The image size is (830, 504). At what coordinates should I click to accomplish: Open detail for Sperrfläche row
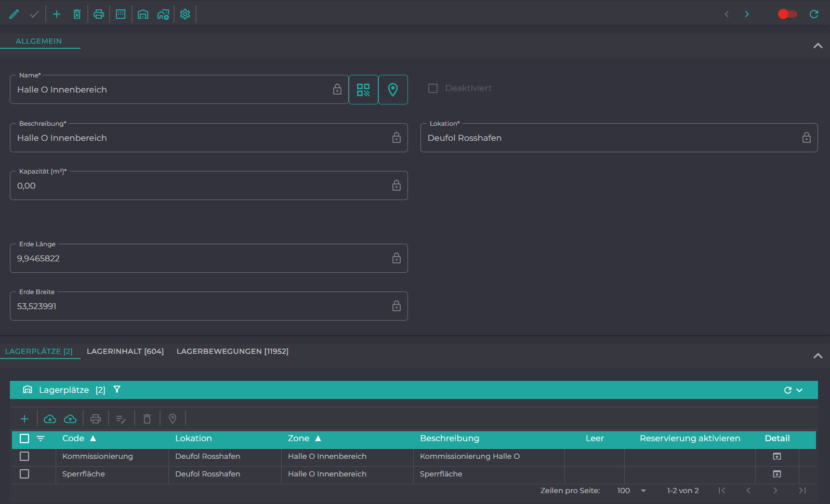click(x=777, y=474)
